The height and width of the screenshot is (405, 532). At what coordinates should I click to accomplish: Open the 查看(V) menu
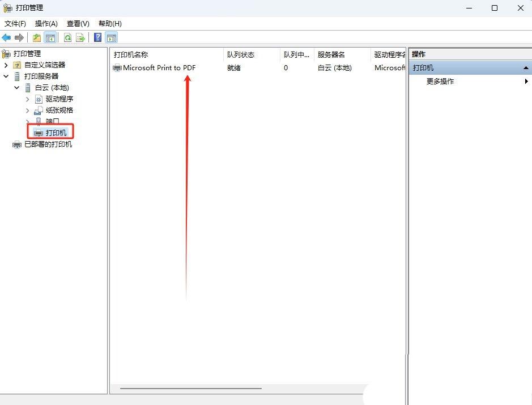click(x=78, y=24)
